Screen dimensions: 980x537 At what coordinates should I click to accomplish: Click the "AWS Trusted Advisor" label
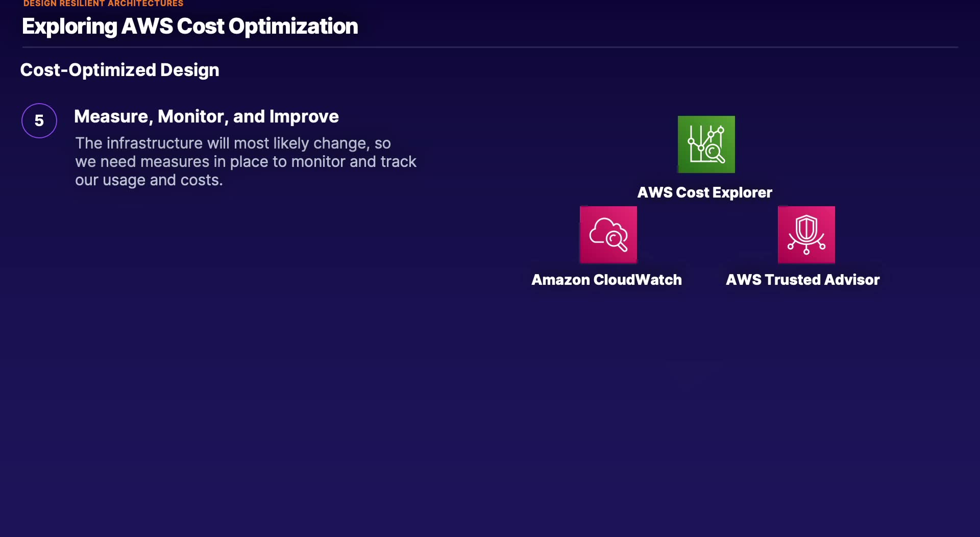[802, 280]
